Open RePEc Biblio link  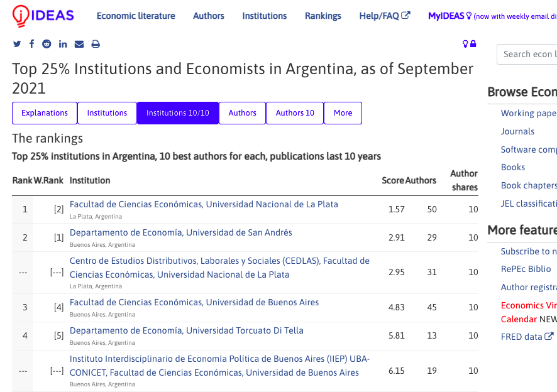pos(526,269)
